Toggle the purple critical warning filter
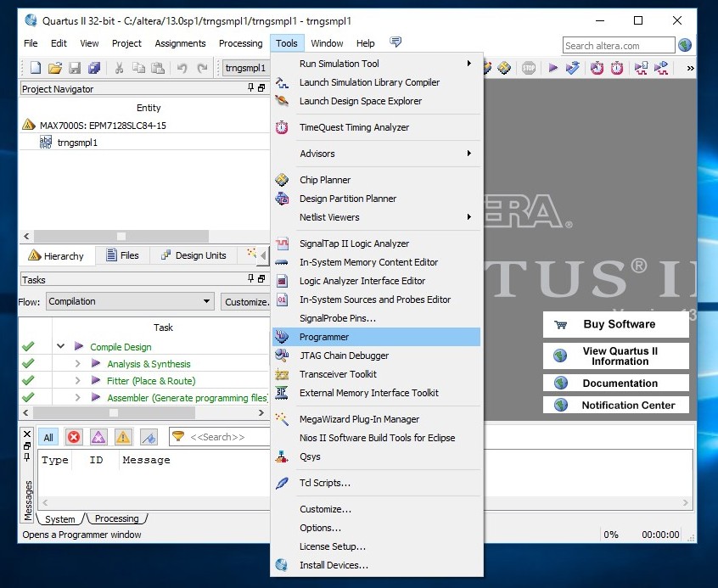 point(98,437)
